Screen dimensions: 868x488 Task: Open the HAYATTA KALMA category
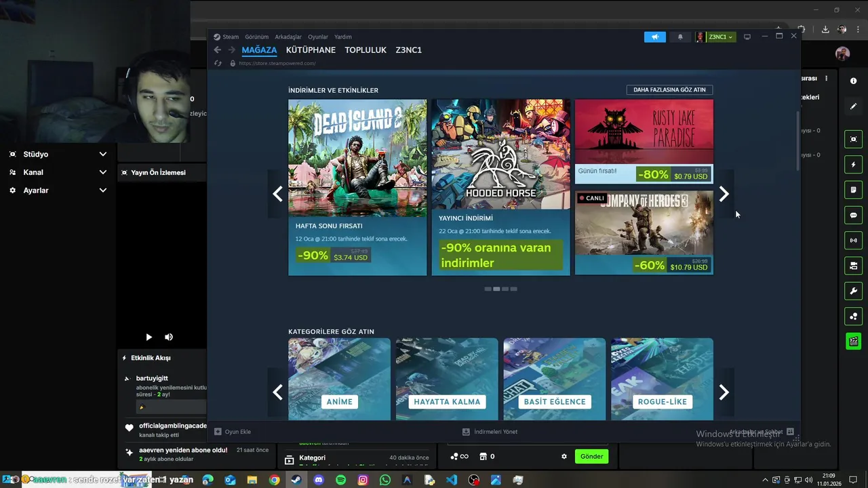[447, 380]
